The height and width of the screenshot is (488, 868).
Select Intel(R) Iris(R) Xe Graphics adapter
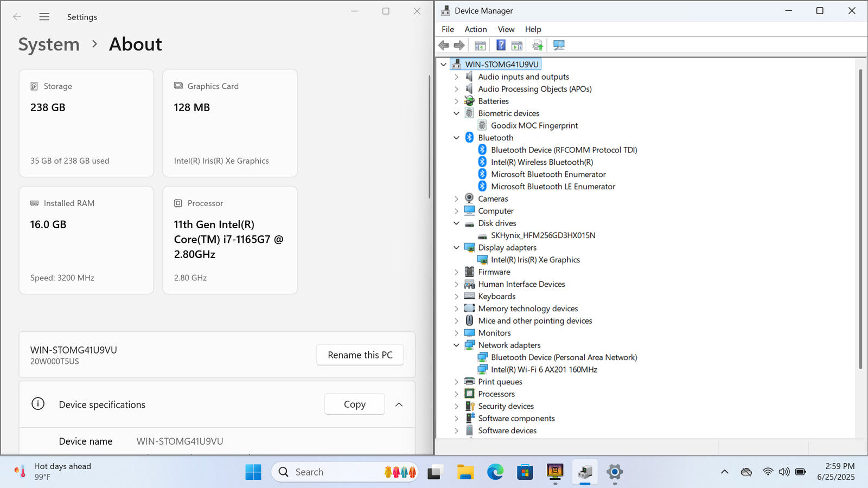point(535,260)
